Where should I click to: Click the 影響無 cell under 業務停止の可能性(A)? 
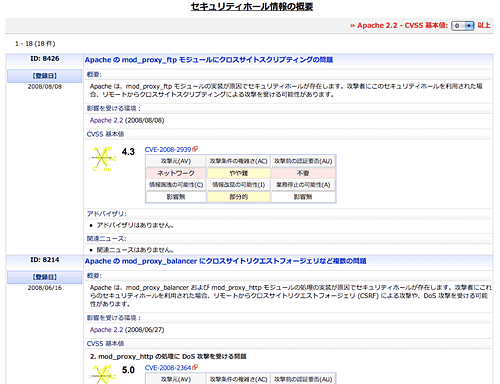[x=303, y=197]
